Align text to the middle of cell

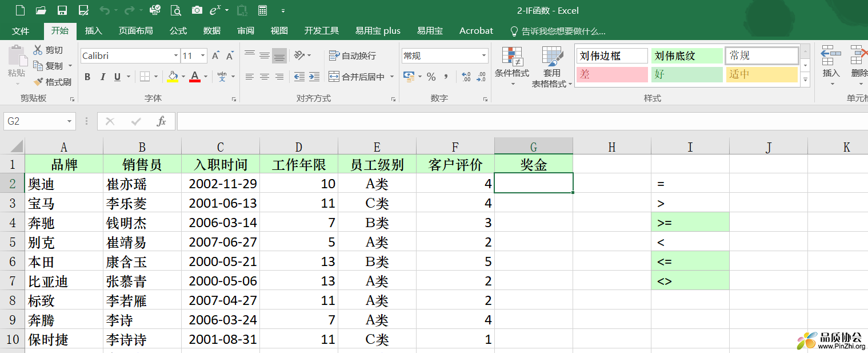pos(265,55)
